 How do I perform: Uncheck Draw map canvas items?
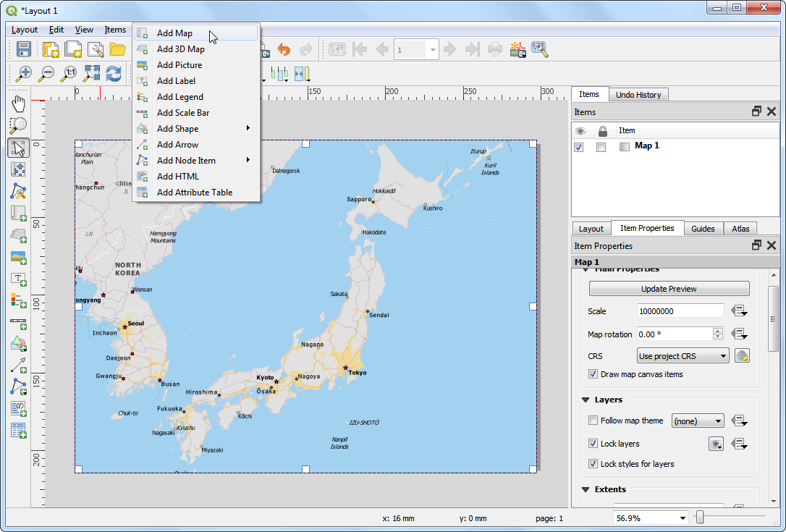pyautogui.click(x=593, y=374)
